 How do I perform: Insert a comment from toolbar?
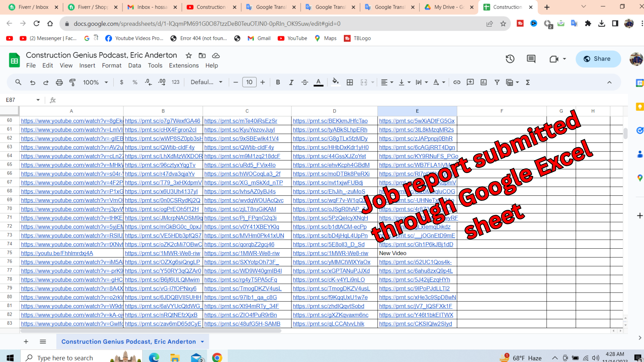click(x=470, y=82)
